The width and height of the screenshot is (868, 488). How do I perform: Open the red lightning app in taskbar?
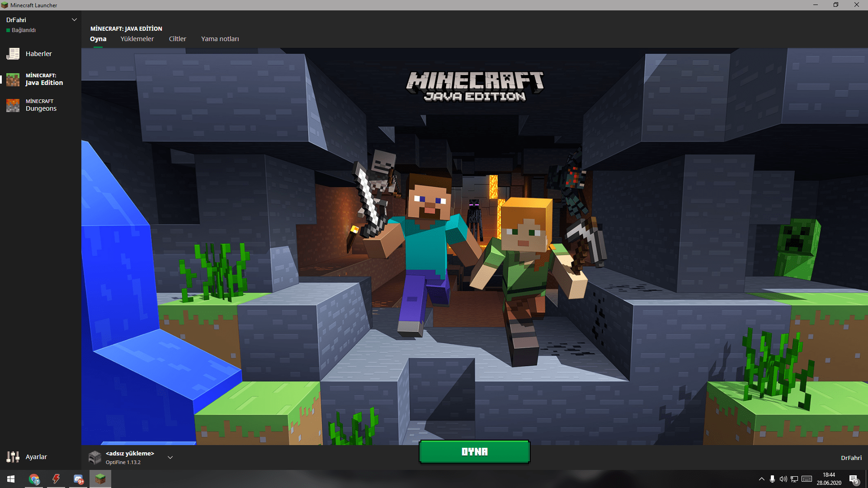(56, 479)
